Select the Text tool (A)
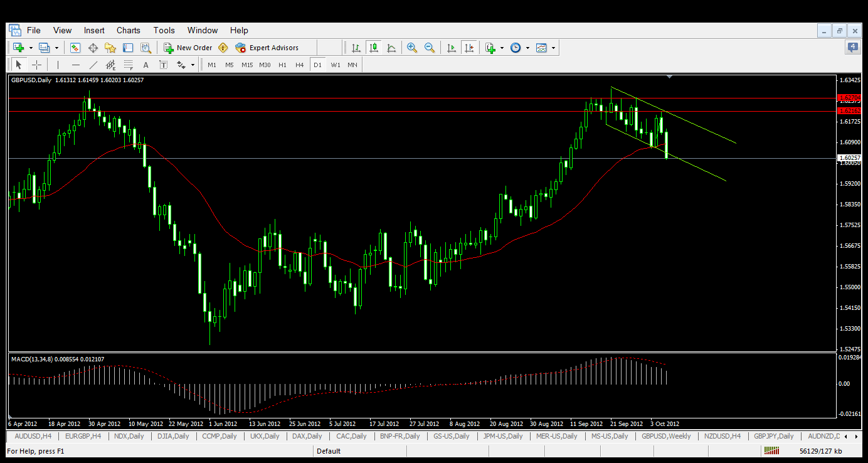The height and width of the screenshot is (463, 868). 146,65
